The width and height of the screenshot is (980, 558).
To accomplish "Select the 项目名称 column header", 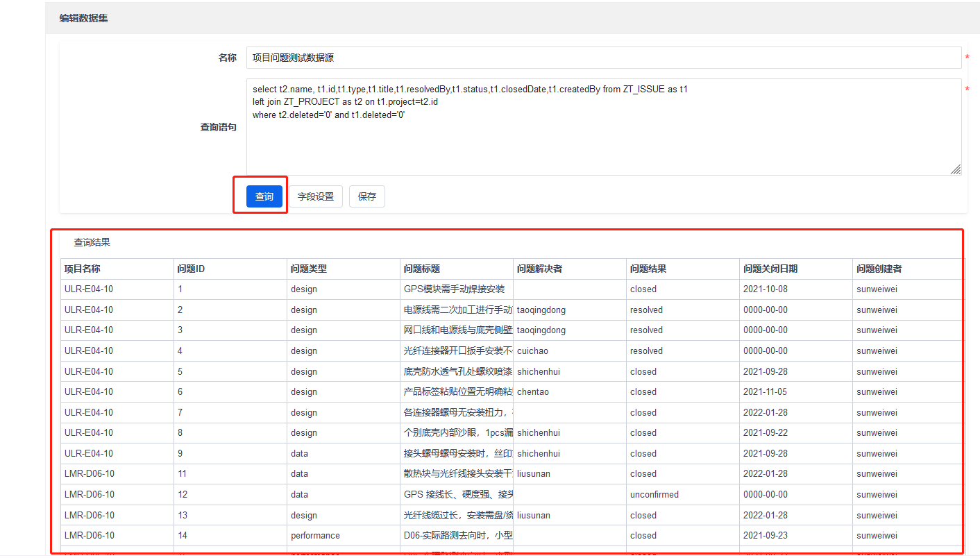I will pyautogui.click(x=83, y=269).
